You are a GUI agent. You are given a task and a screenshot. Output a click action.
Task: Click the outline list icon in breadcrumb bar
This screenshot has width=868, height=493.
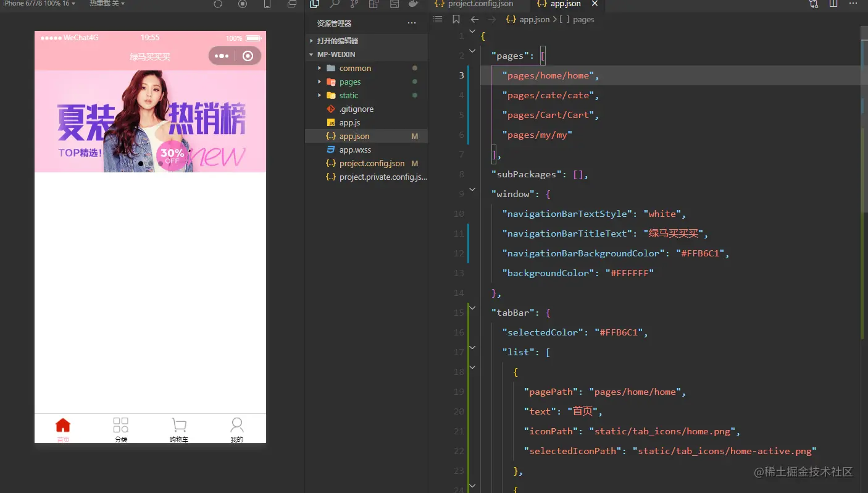(438, 19)
